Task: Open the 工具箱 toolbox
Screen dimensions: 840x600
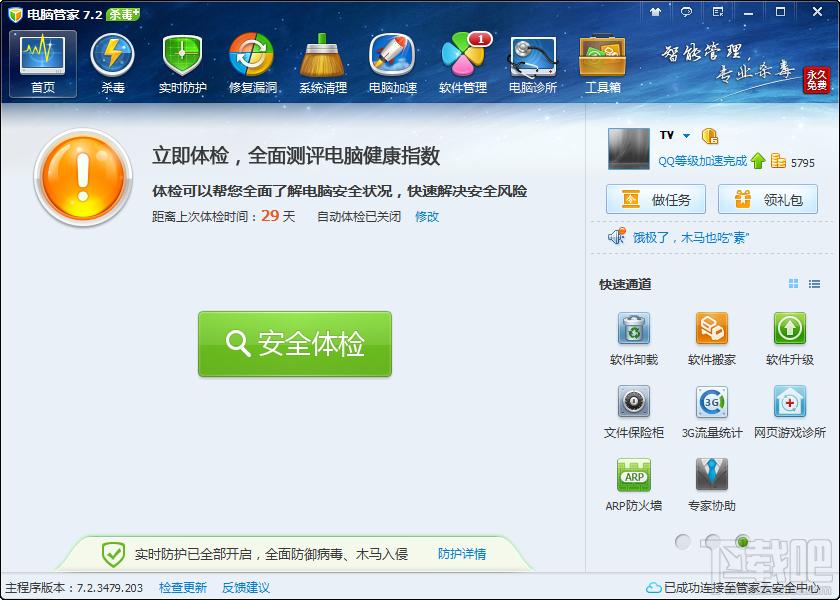Action: point(603,64)
